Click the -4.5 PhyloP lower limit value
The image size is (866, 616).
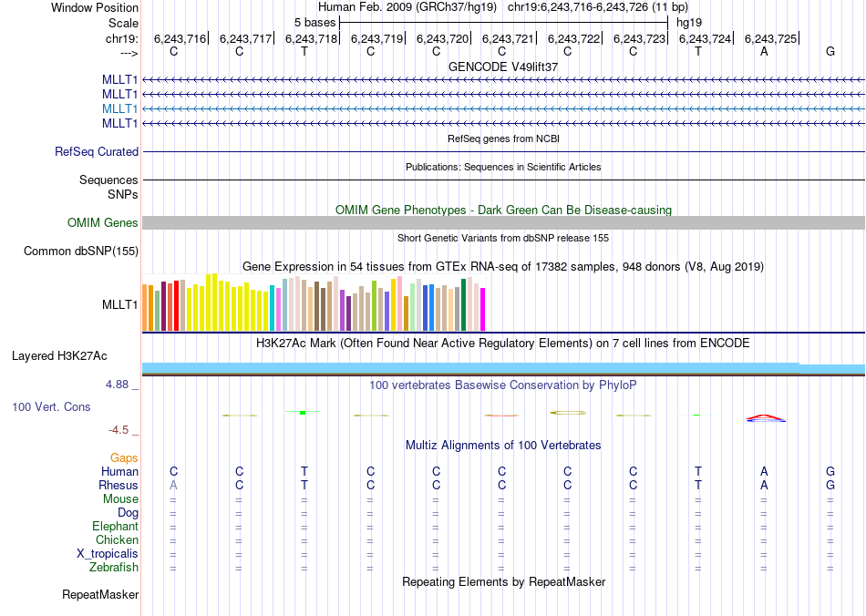click(119, 430)
